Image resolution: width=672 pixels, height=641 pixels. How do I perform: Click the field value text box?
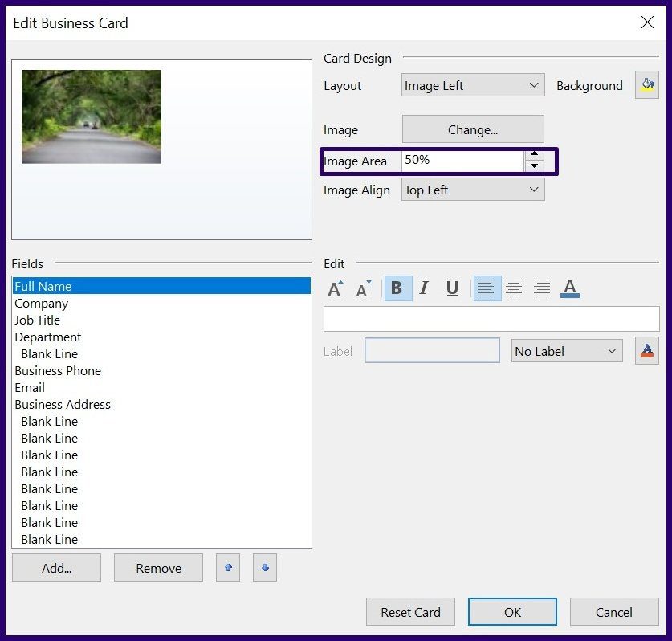tap(491, 319)
